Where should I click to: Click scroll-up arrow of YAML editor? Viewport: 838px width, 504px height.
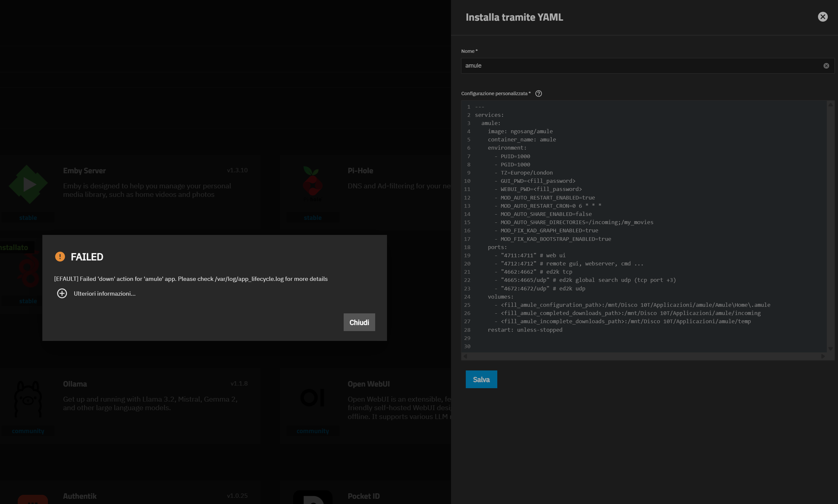830,105
